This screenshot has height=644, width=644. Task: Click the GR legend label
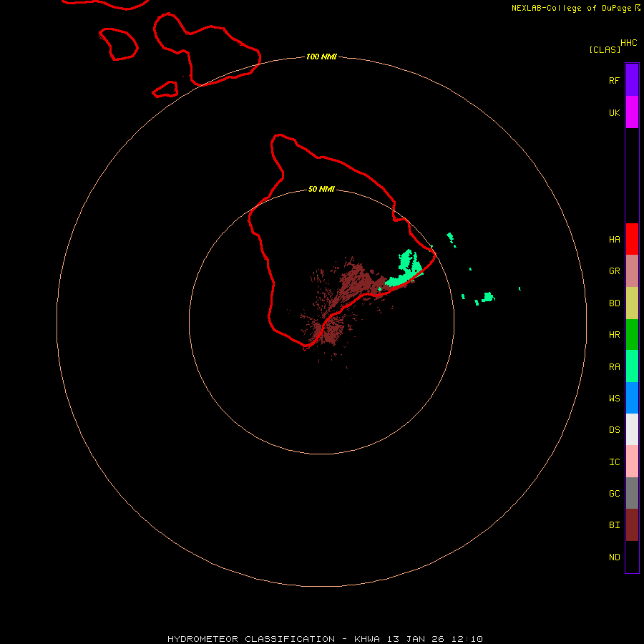tap(614, 271)
